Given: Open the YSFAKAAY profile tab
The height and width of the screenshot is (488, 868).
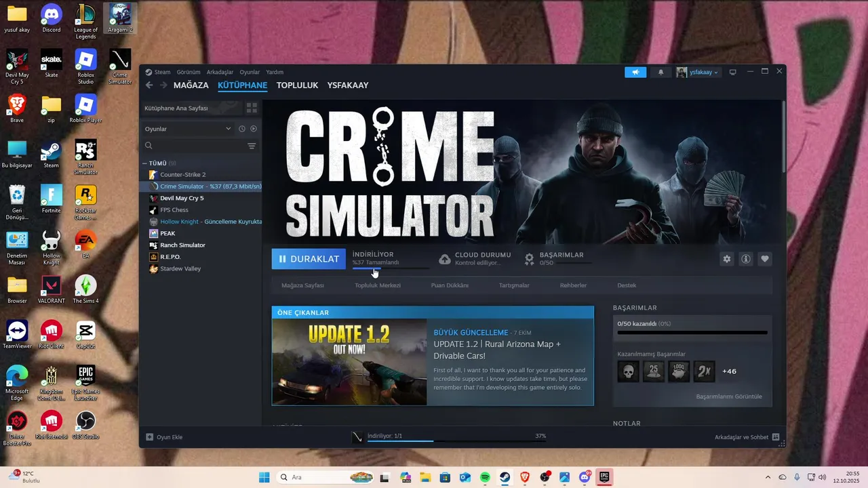Looking at the screenshot, I should click(348, 85).
